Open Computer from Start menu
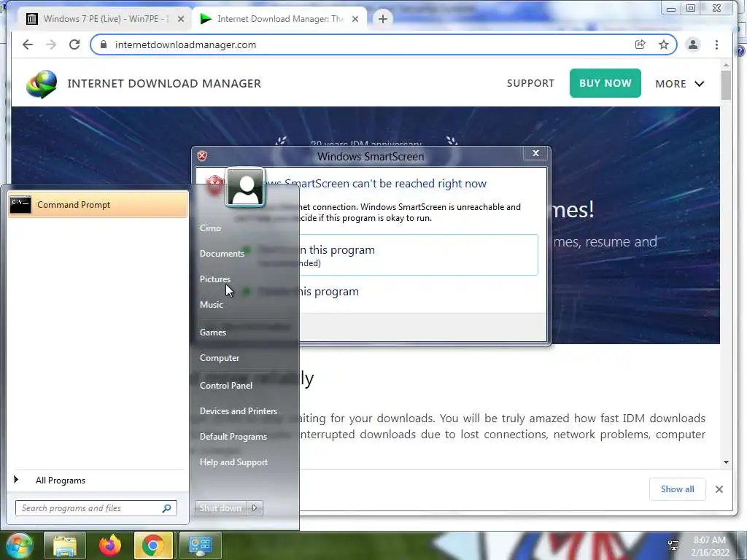Image resolution: width=747 pixels, height=560 pixels. tap(220, 358)
